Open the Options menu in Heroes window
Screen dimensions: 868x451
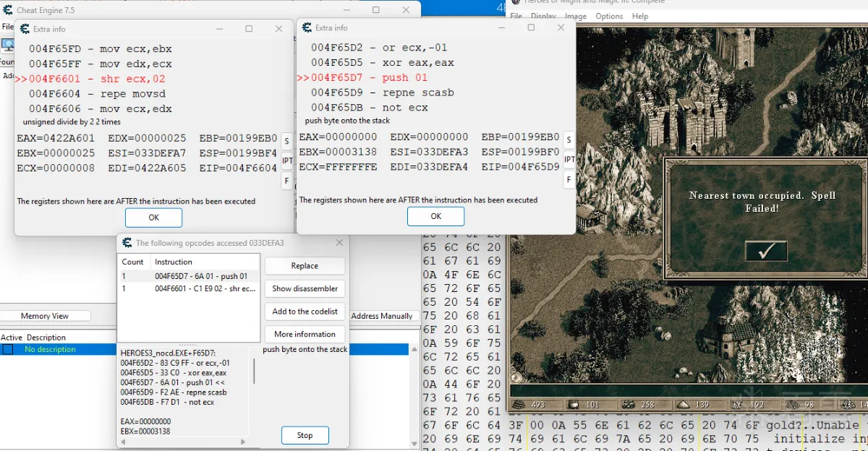(x=609, y=16)
